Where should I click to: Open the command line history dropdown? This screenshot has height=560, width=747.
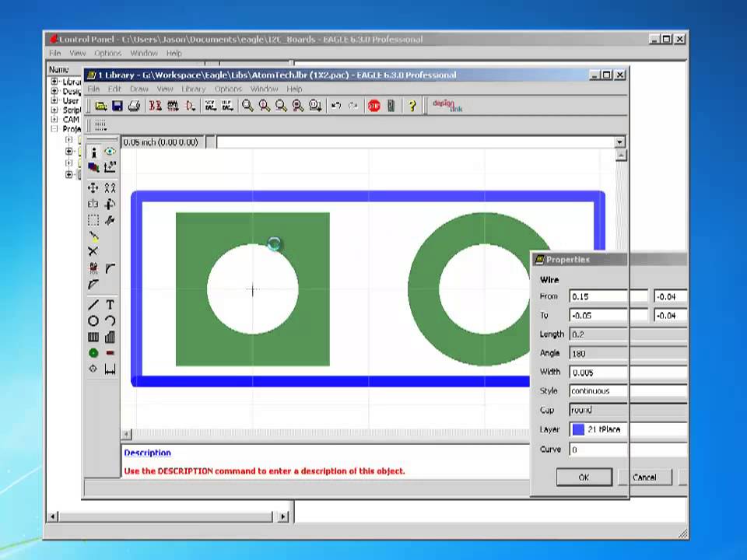coord(619,142)
